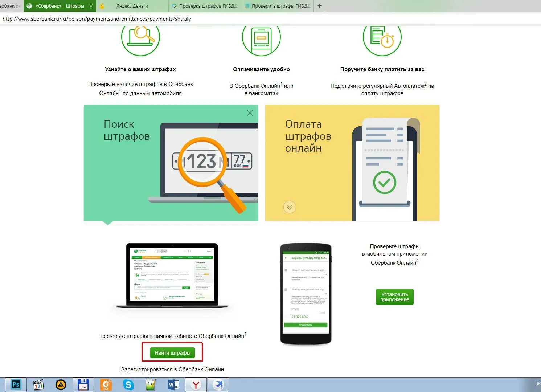Close the '«Сбербанк» - Штрафы' tab
This screenshot has height=392, width=541.
pos(91,6)
